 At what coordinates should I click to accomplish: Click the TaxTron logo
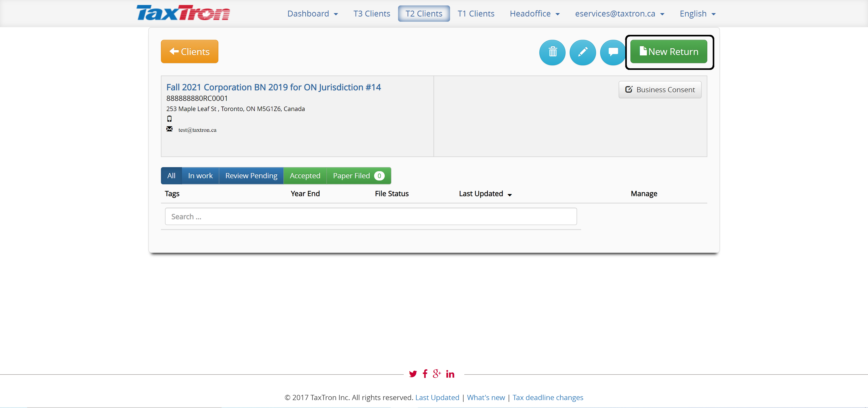point(183,13)
